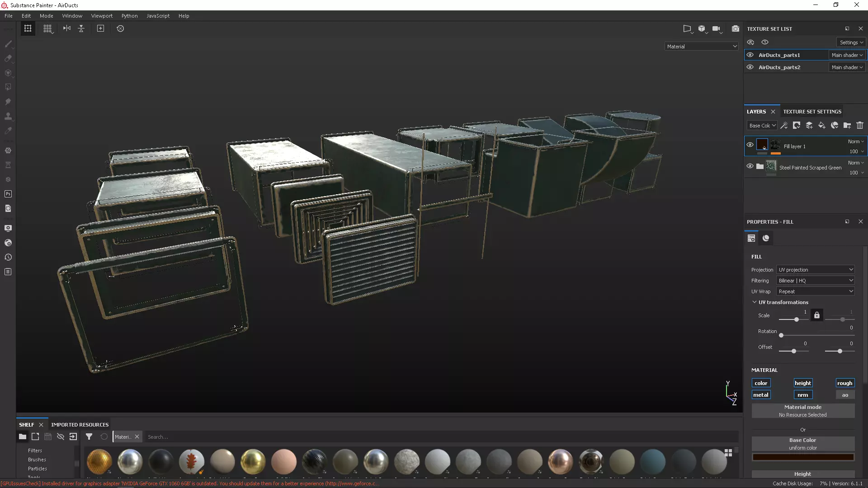Toggle the metal material channel
Viewport: 868px width, 488px height.
(x=760, y=395)
